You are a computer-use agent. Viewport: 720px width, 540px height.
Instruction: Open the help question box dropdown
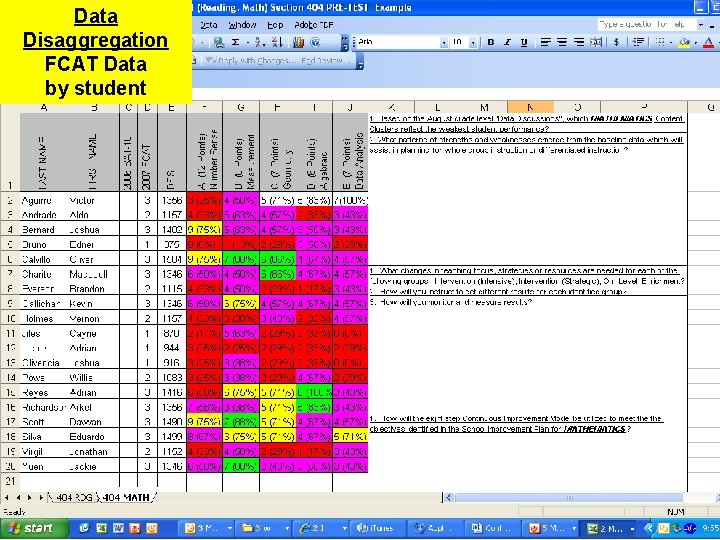pyautogui.click(x=700, y=24)
